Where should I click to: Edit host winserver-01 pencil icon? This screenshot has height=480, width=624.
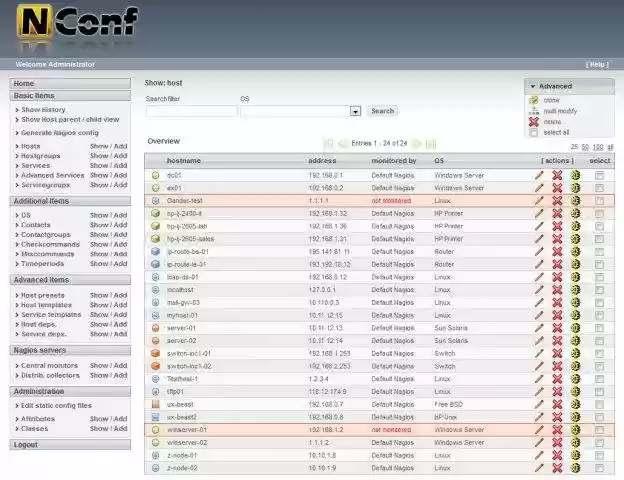(539, 430)
